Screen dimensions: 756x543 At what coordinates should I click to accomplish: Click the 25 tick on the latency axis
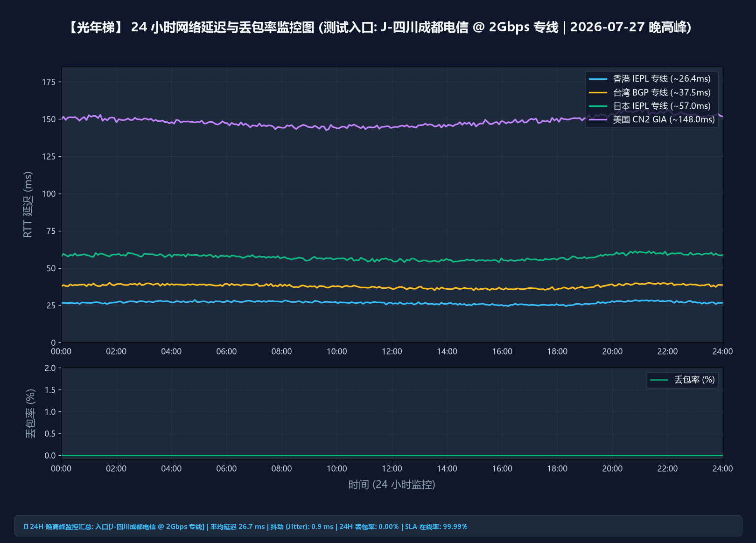coord(51,306)
